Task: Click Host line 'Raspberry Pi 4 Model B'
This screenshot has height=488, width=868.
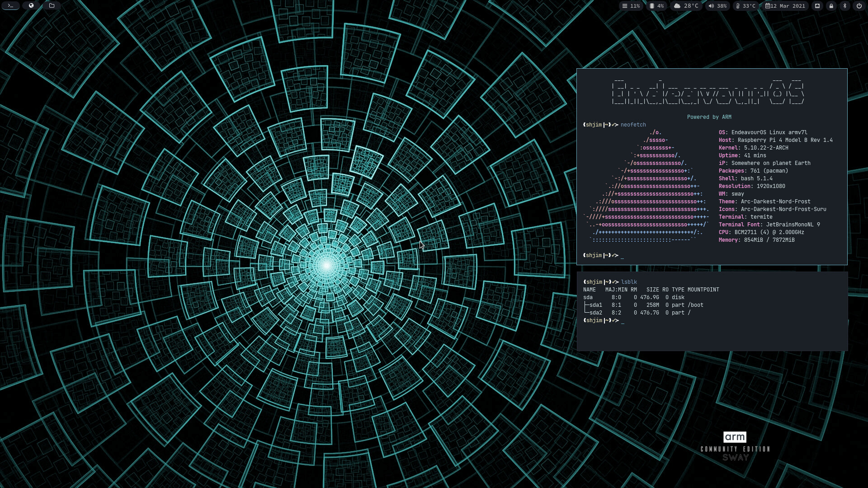Action: click(776, 140)
